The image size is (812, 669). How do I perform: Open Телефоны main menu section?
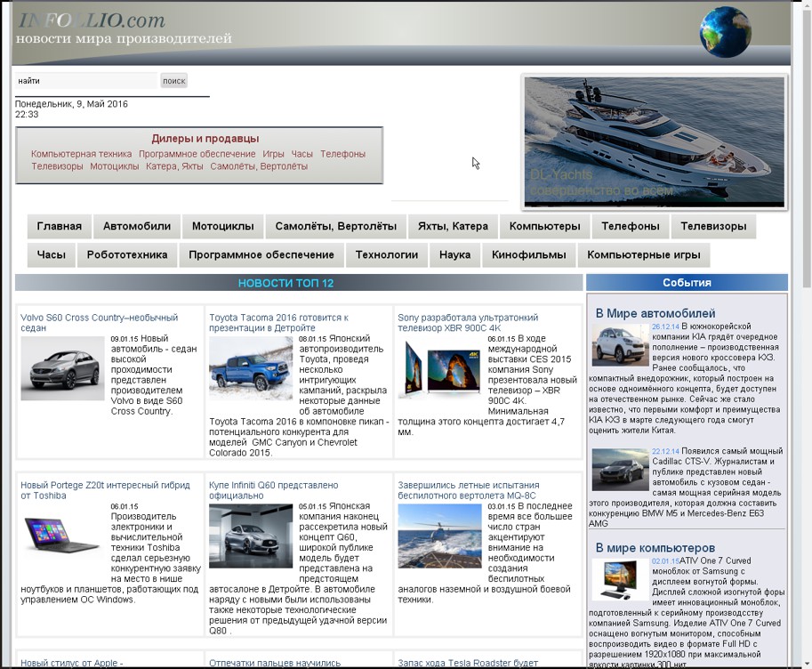point(631,227)
